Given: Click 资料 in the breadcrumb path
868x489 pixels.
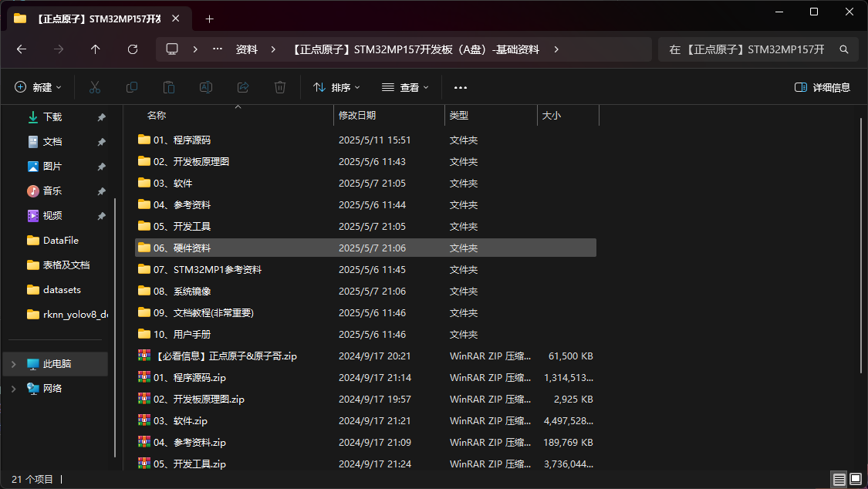Looking at the screenshot, I should [x=246, y=49].
